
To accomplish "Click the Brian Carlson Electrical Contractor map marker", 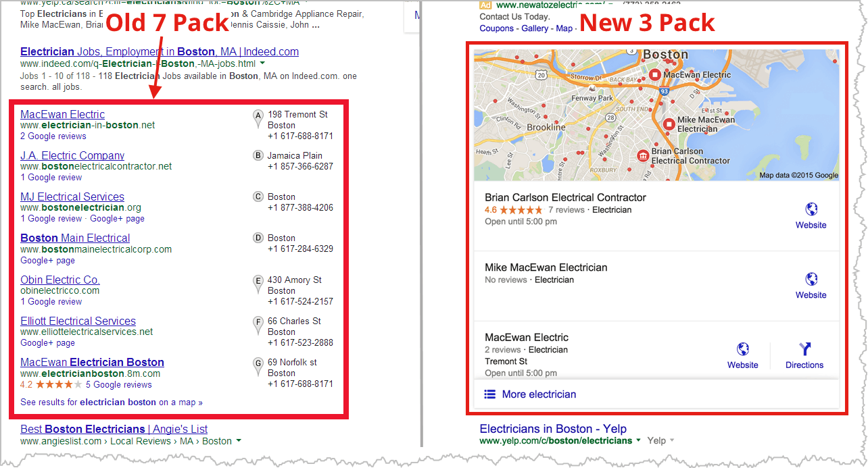I will (x=642, y=156).
